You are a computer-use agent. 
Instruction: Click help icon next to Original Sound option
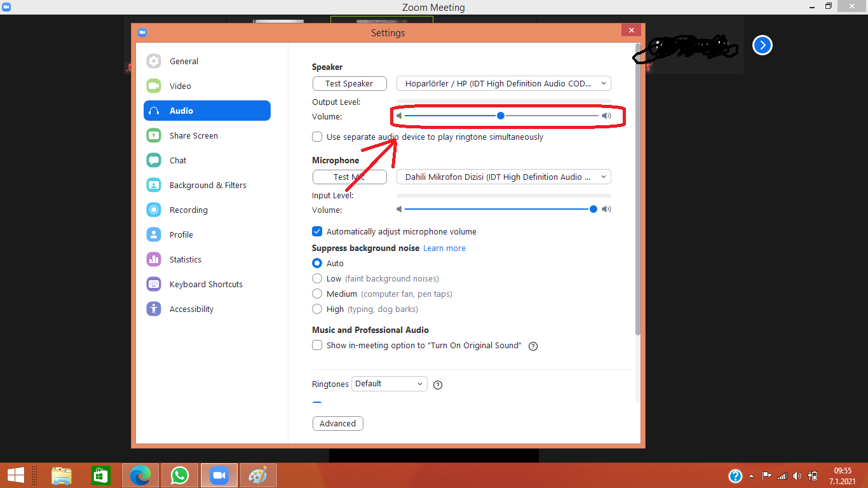[533, 346]
